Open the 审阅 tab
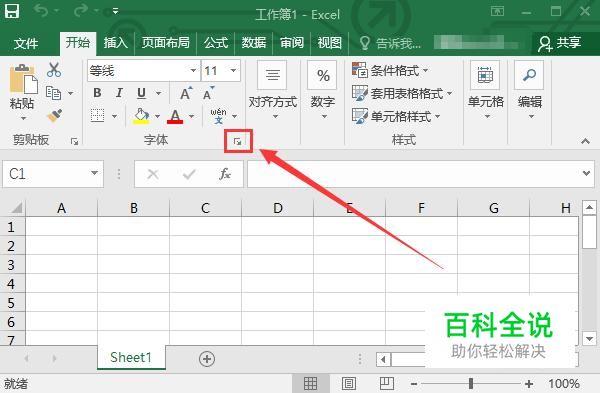 (x=292, y=42)
